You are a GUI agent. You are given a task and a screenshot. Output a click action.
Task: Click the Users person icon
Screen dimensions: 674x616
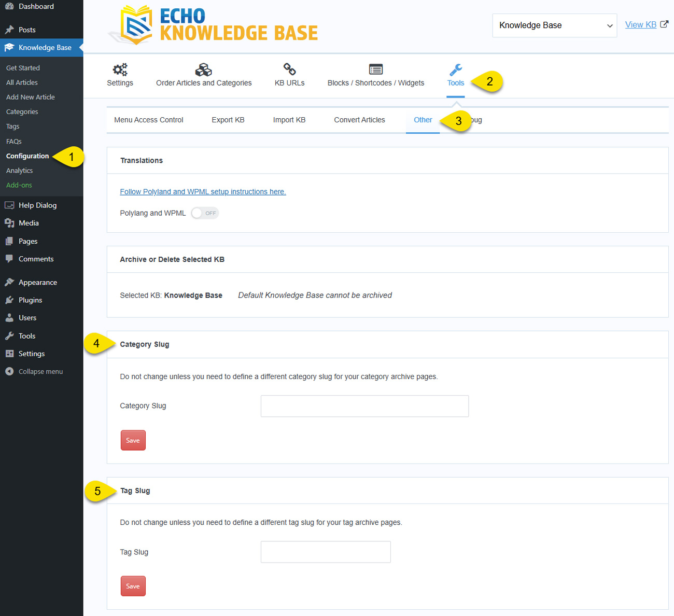pyautogui.click(x=9, y=318)
